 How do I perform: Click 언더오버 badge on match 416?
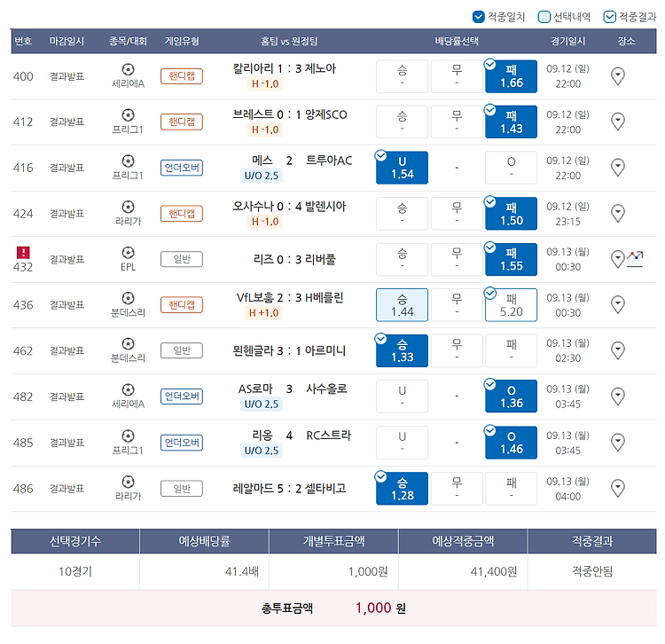pos(182,168)
